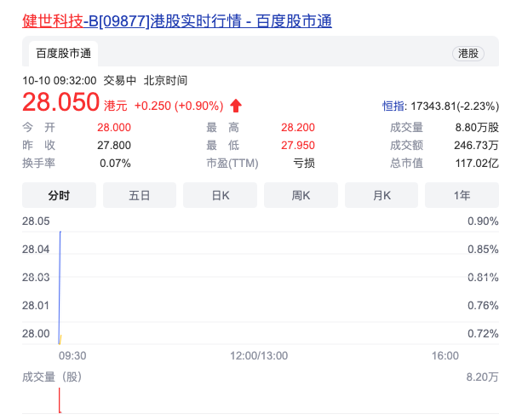Select the 月K monthly chart tab
The width and height of the screenshot is (522, 420).
pyautogui.click(x=381, y=195)
